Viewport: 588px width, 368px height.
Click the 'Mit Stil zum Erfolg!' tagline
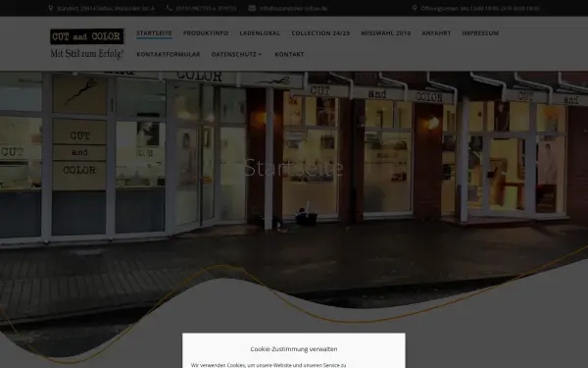87,54
